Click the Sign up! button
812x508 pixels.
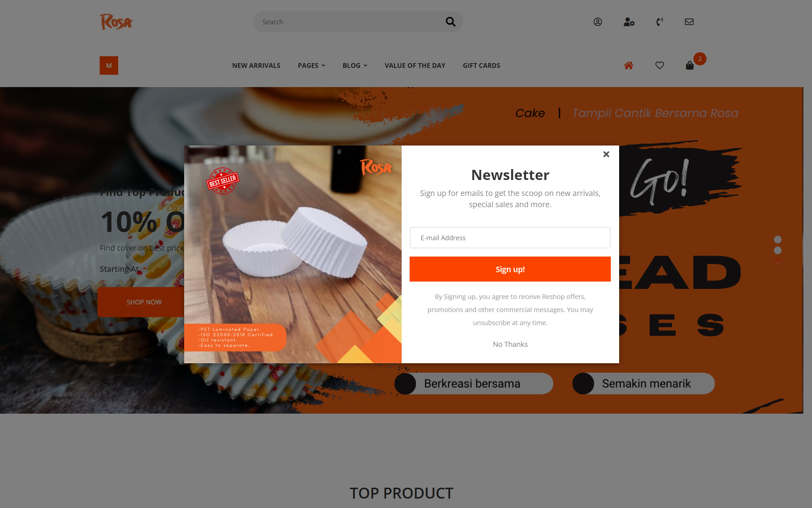click(x=510, y=269)
